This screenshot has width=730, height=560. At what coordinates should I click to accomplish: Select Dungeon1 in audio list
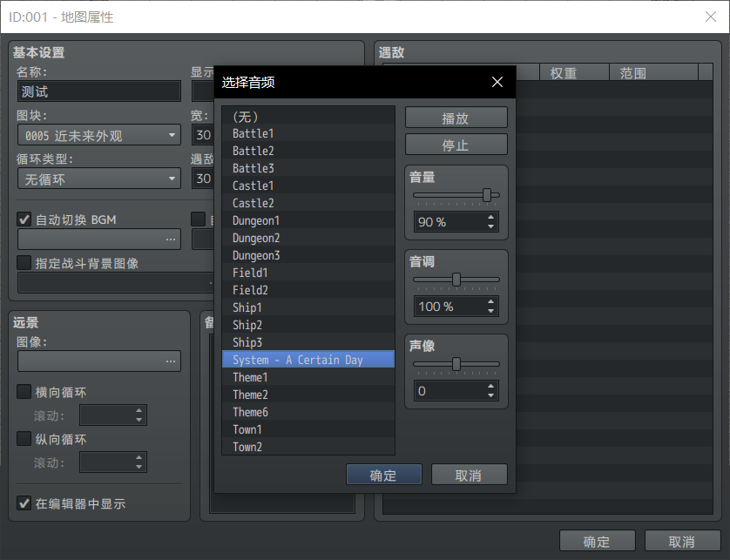point(308,220)
